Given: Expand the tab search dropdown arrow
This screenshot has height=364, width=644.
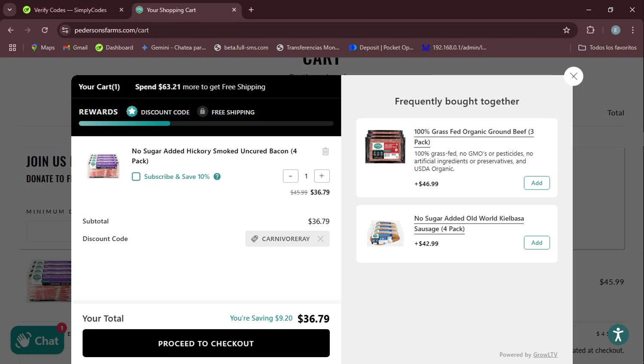Looking at the screenshot, I should coord(9,9).
